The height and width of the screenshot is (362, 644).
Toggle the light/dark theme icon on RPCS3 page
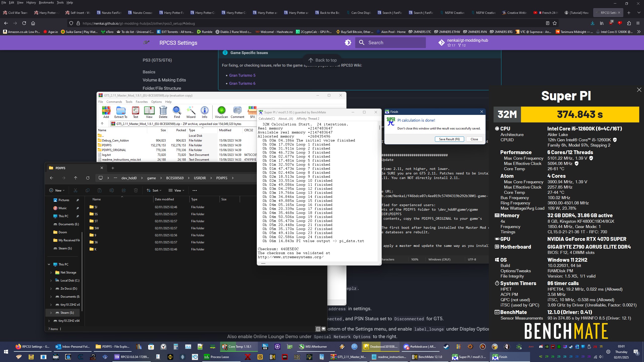[x=348, y=42]
